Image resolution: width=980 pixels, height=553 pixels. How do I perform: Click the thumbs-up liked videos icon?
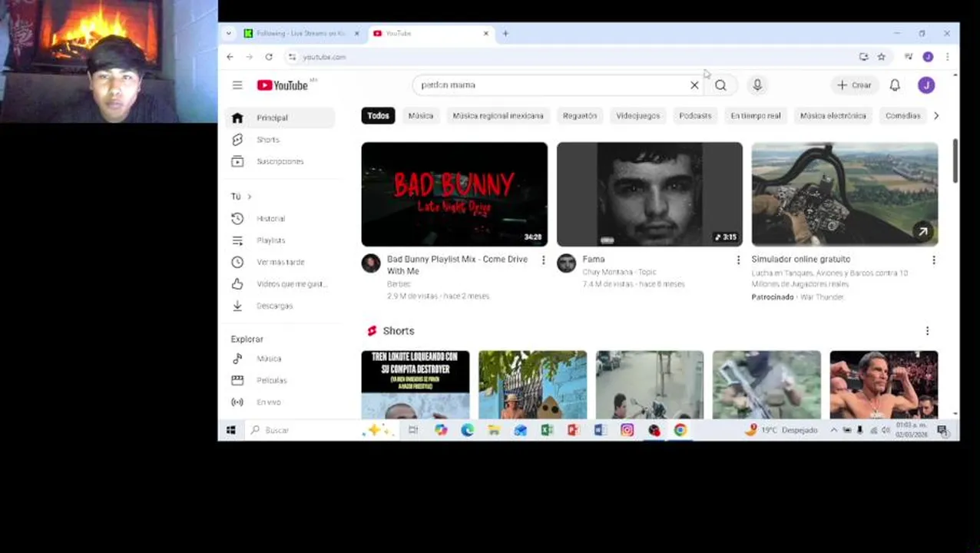[237, 284]
